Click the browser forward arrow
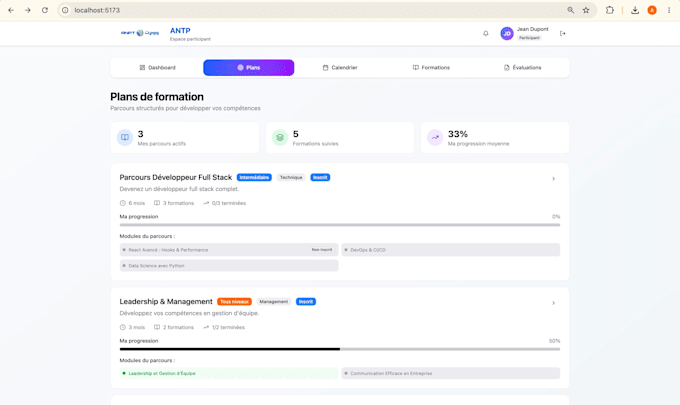This screenshot has height=405, width=680. [28, 10]
